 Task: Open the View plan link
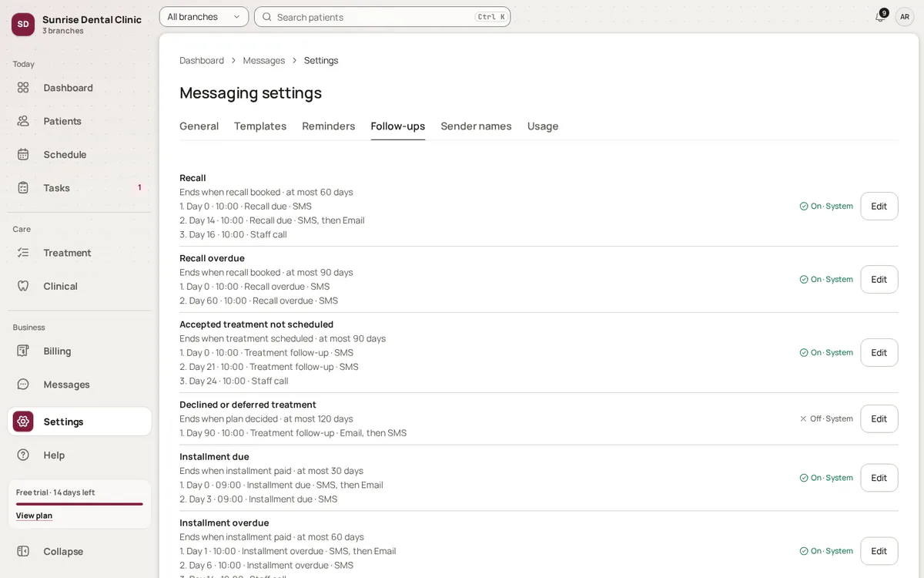(34, 516)
